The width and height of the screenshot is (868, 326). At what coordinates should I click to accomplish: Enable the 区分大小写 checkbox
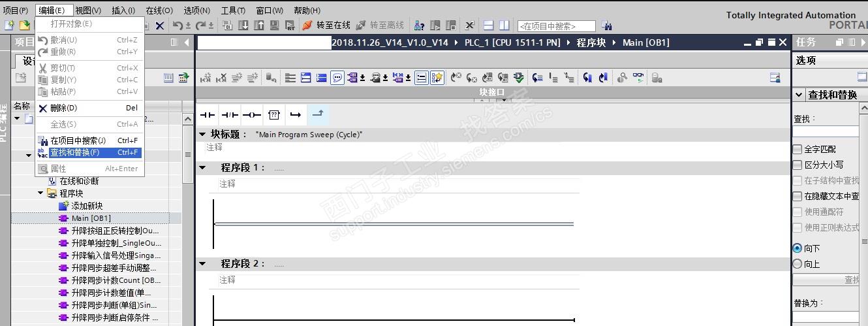click(x=798, y=165)
